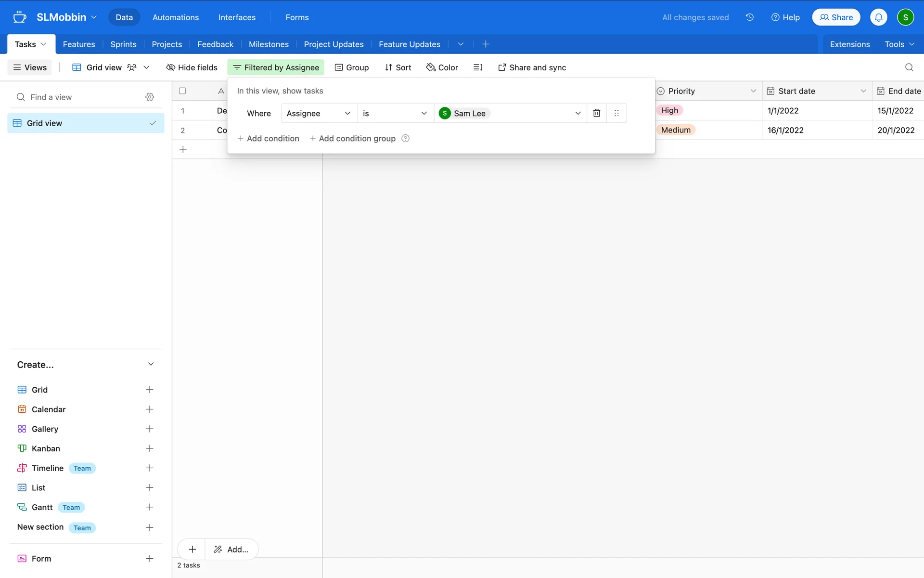
Task: Click the condition group help icon
Action: click(x=406, y=139)
